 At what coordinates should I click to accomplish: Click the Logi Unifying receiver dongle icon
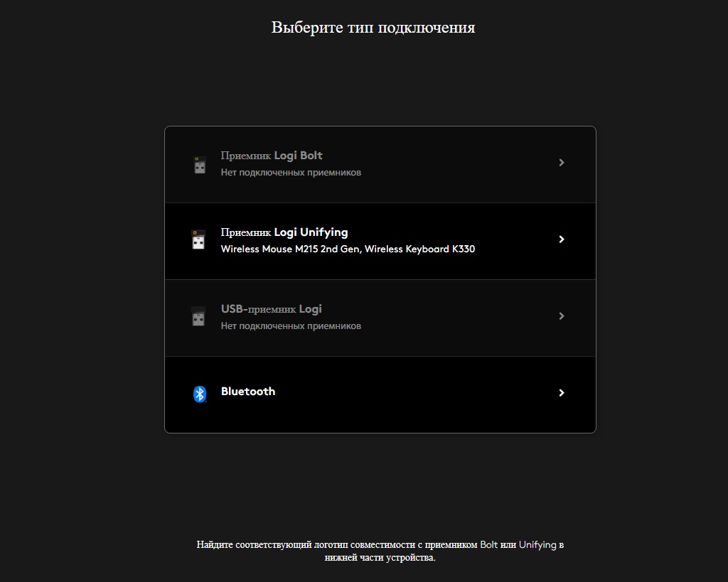click(199, 240)
